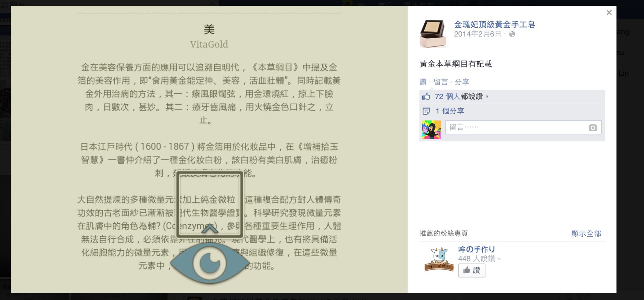Open list of 72 個人 who liked
The image size is (644, 300).
[x=447, y=97]
